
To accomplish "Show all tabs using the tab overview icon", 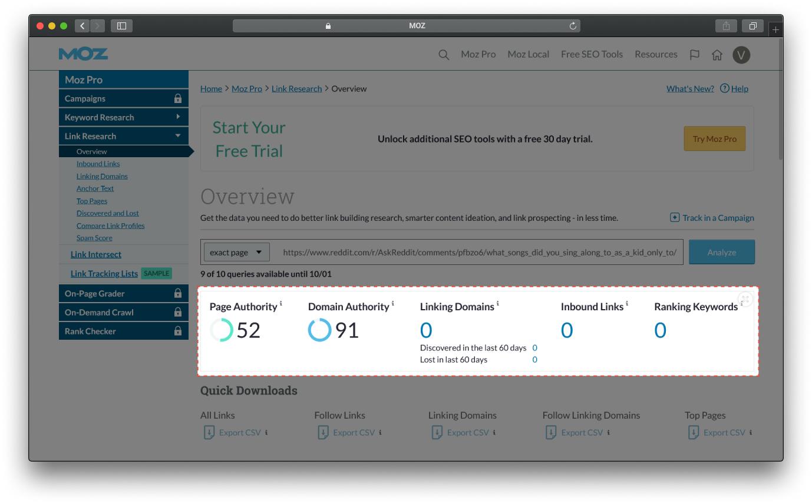I will 752,26.
